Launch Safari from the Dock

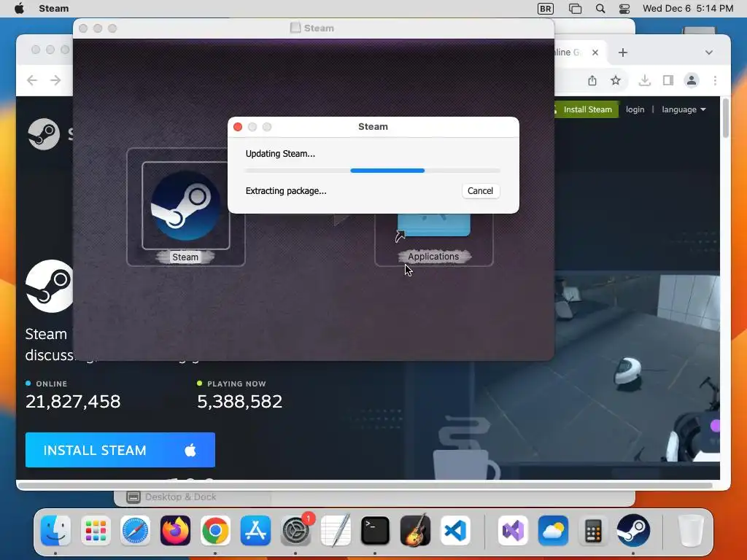click(x=135, y=531)
